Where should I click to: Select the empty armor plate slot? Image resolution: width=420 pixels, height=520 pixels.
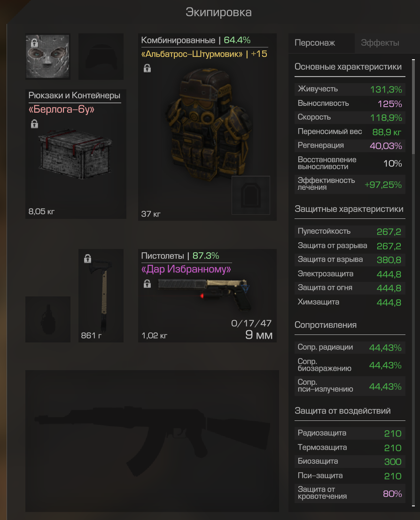250,195
